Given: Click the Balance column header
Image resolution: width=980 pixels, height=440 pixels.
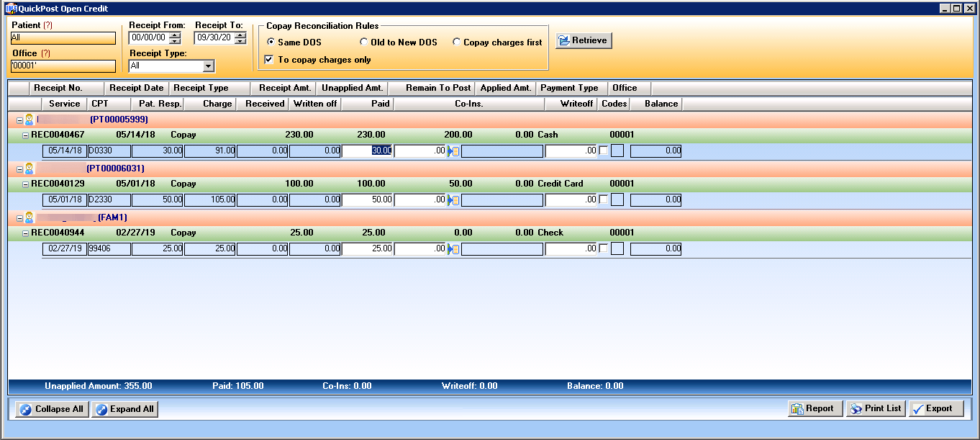Looking at the screenshot, I should [655, 104].
